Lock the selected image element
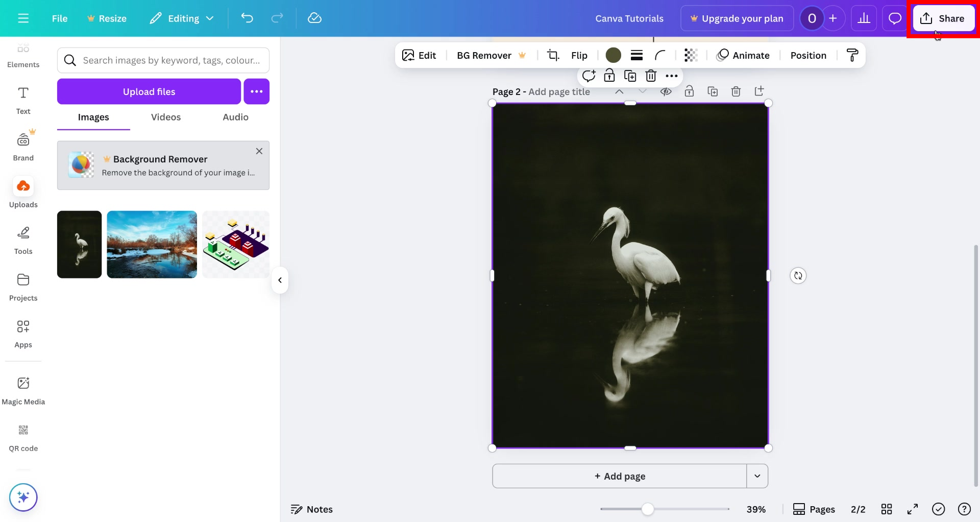The image size is (980, 522). [609, 76]
